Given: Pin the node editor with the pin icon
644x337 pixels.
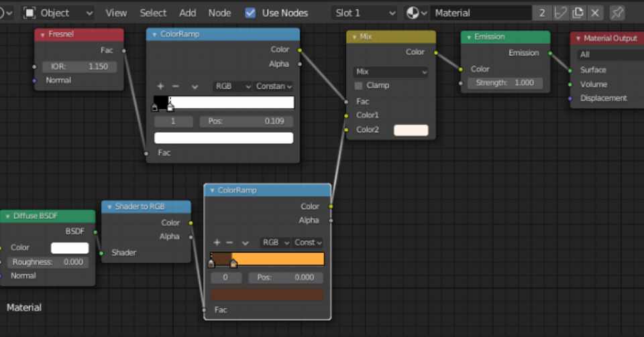Looking at the screenshot, I should (x=617, y=13).
